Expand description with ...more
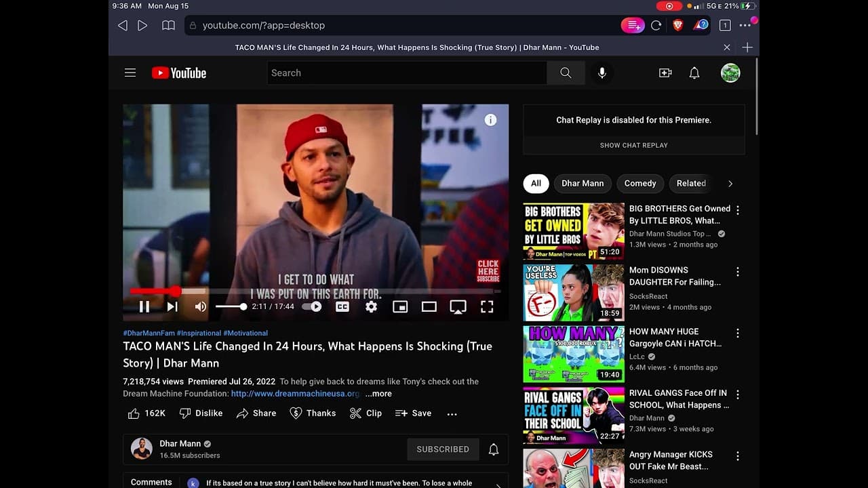Image resolution: width=868 pixels, height=488 pixels. 378,394
